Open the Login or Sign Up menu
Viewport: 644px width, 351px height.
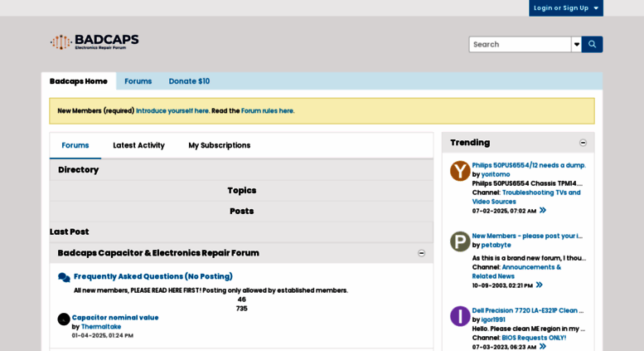(x=566, y=7)
